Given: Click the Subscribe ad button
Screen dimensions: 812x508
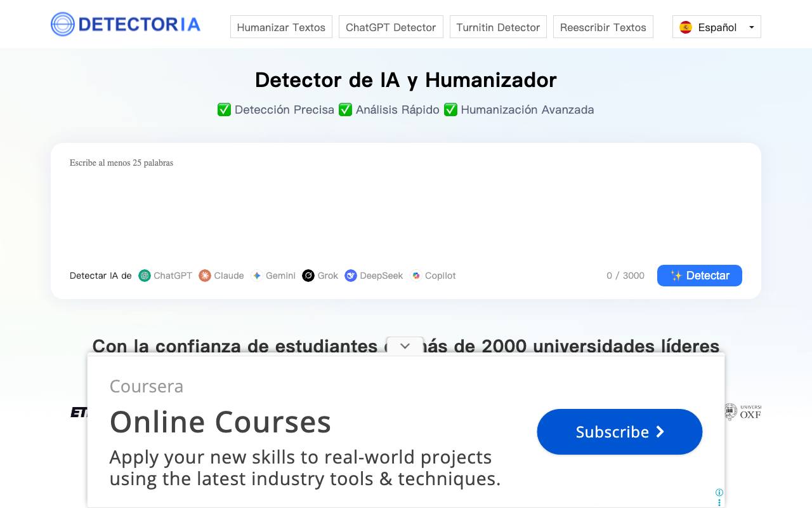Looking at the screenshot, I should tap(620, 432).
